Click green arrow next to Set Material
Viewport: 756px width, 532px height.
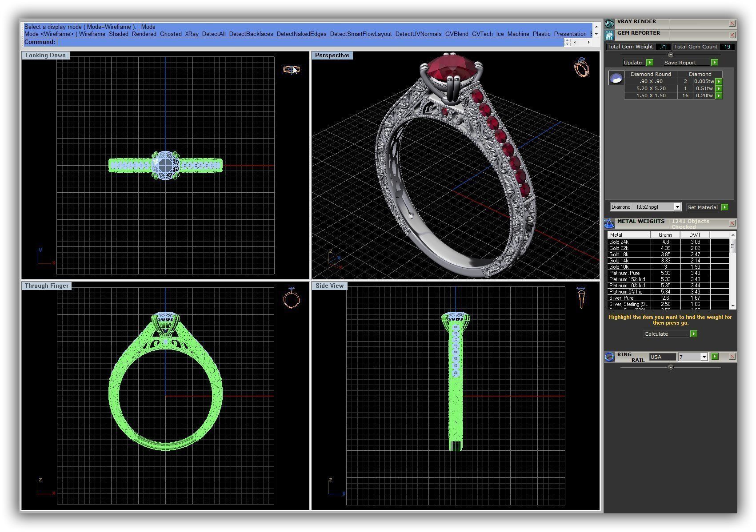coord(725,207)
